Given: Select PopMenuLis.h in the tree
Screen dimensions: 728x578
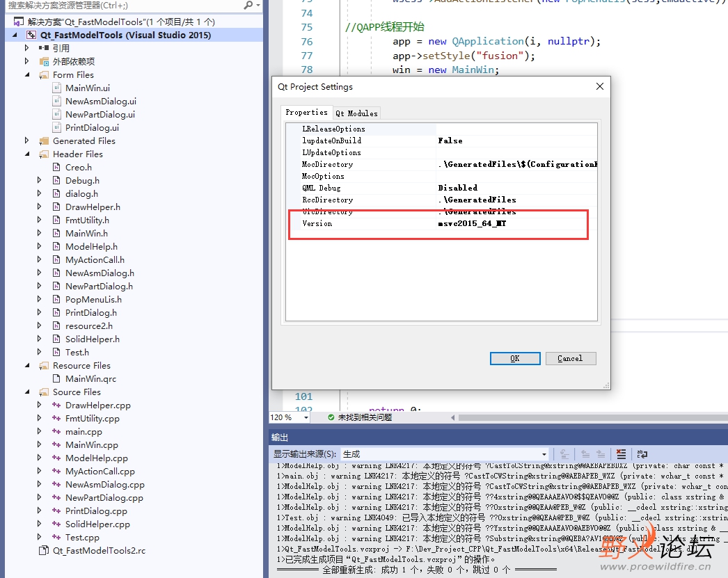Looking at the screenshot, I should [x=93, y=300].
